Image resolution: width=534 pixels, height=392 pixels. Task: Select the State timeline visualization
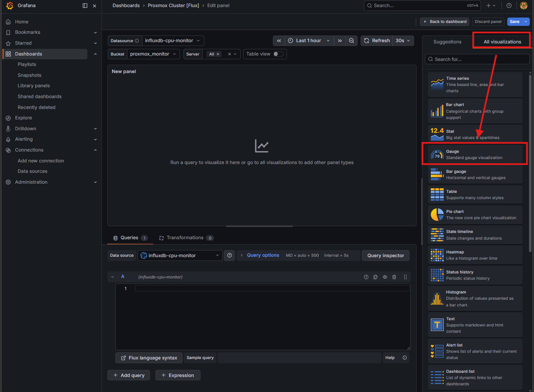point(475,235)
